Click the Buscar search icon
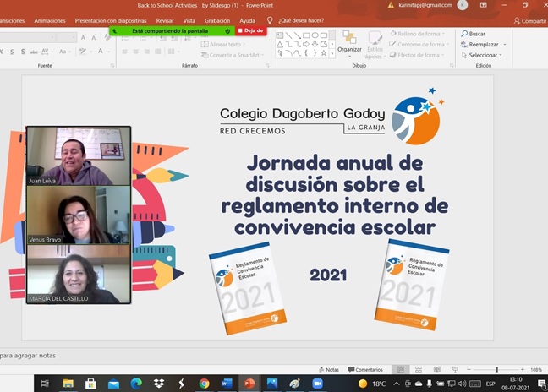 [x=464, y=34]
